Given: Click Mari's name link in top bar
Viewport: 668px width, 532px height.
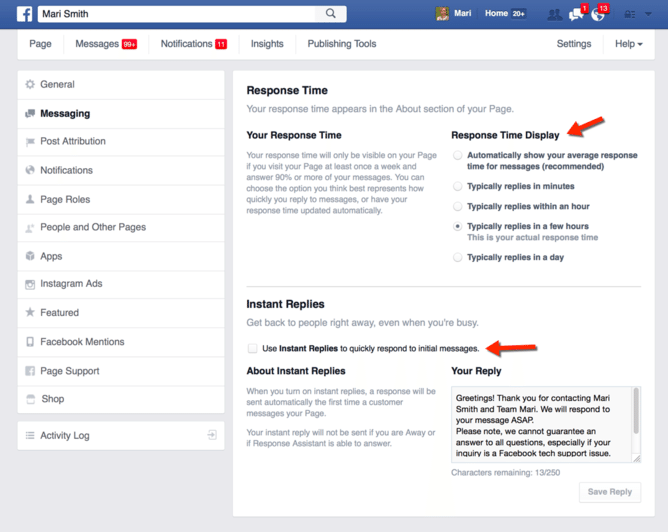Looking at the screenshot, I should (463, 14).
